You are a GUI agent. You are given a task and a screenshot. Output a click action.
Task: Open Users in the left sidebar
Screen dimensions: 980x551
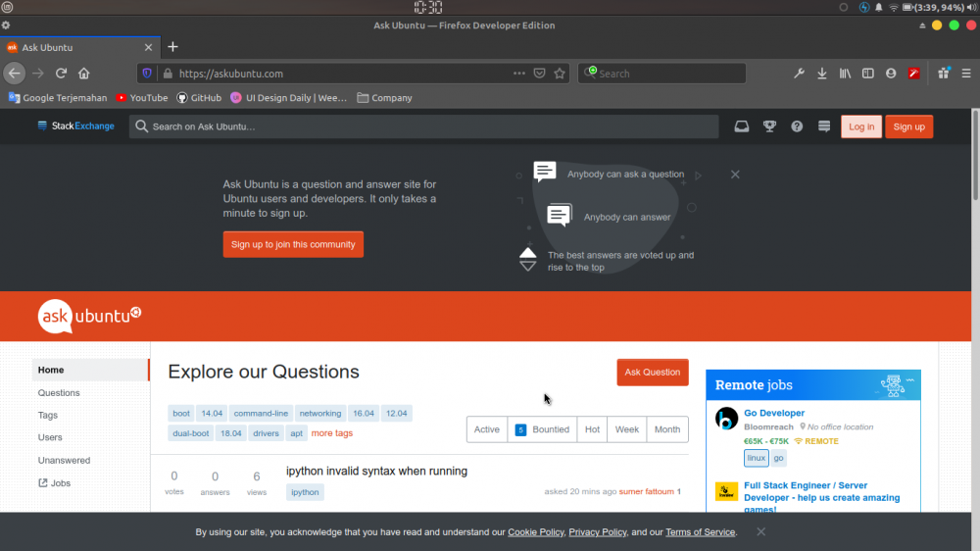pyautogui.click(x=50, y=437)
